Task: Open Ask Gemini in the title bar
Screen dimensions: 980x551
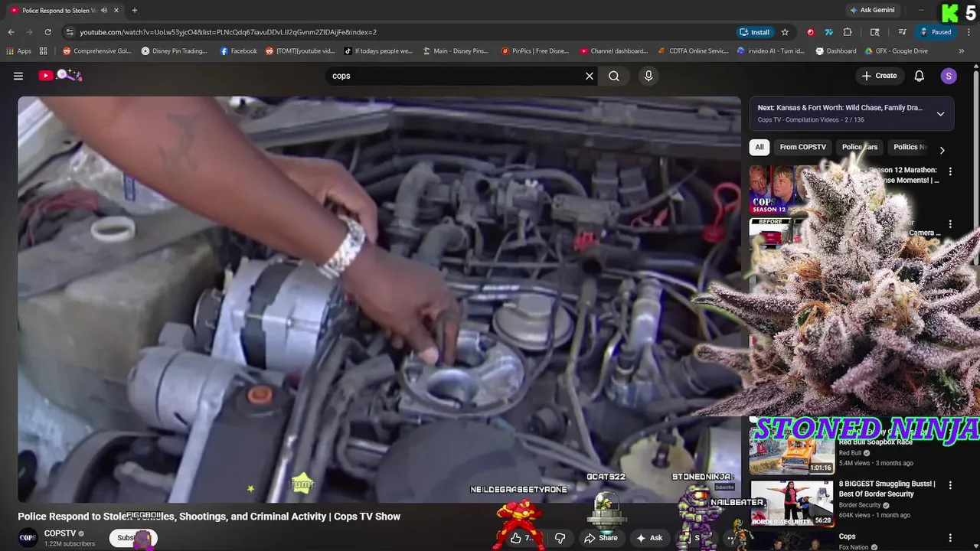Action: (872, 10)
